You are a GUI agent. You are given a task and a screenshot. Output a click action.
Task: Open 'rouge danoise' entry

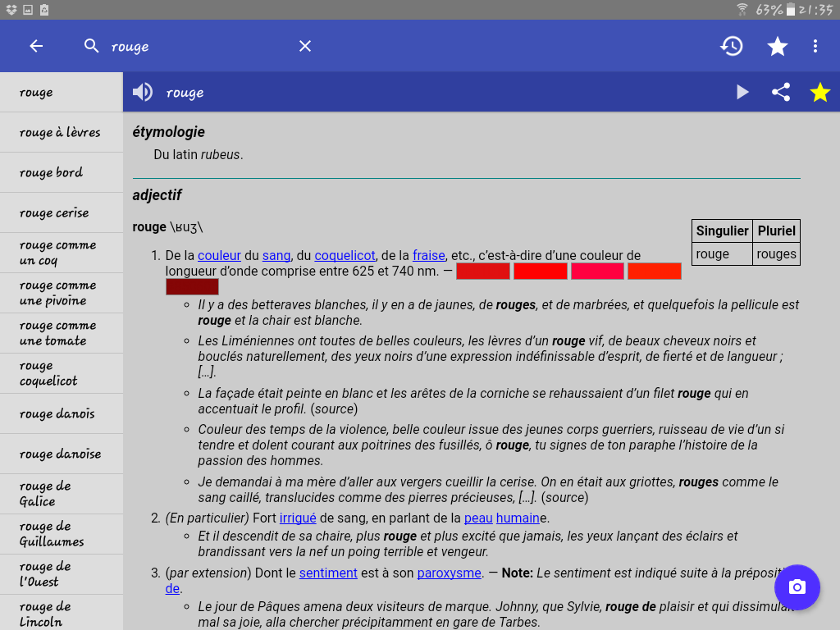(62, 454)
